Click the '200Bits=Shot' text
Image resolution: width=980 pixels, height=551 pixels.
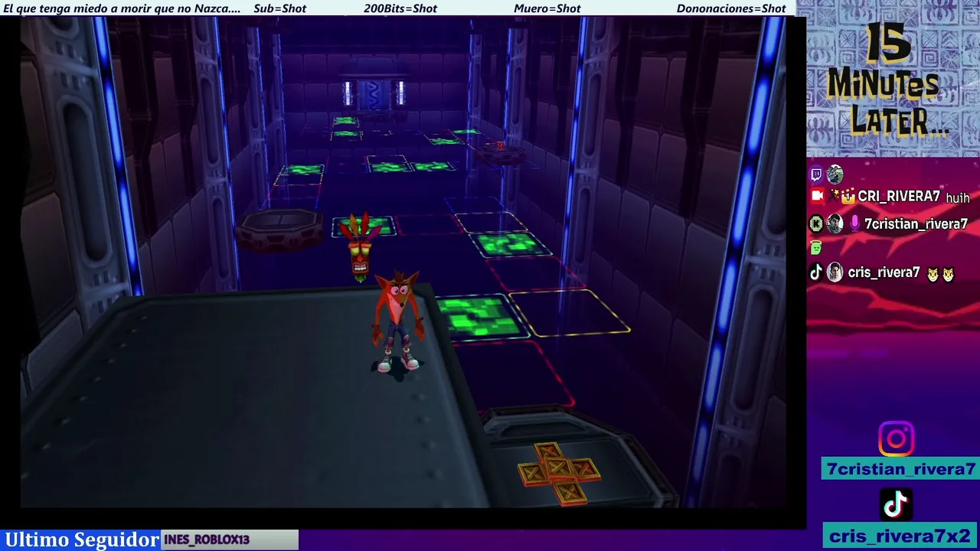pos(400,8)
